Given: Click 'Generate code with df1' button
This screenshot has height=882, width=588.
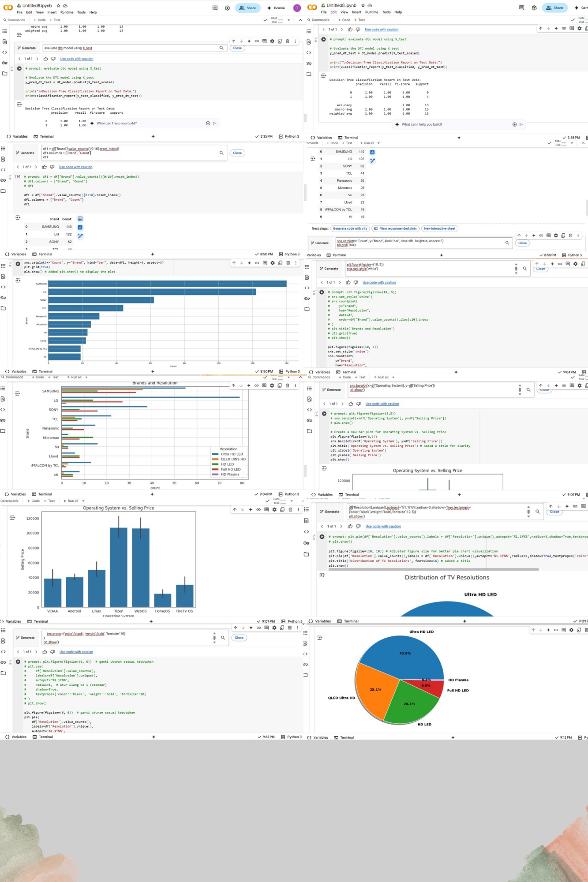Looking at the screenshot, I should [350, 228].
